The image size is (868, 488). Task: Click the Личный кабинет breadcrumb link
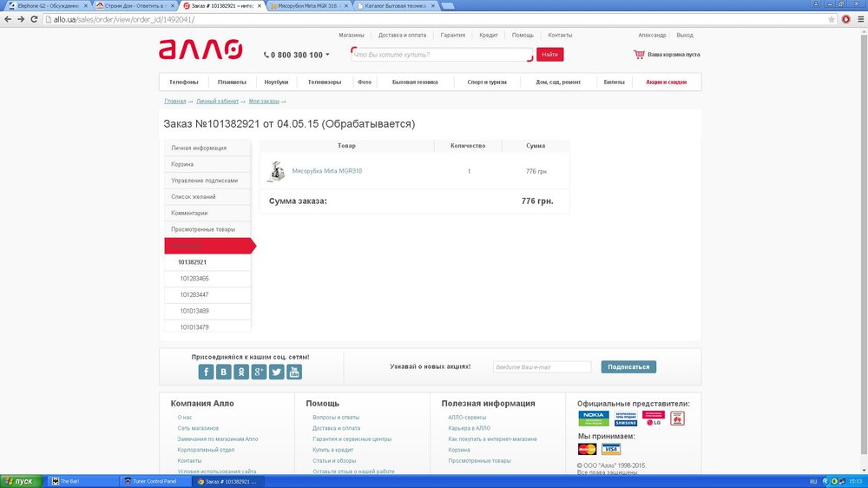click(x=217, y=102)
